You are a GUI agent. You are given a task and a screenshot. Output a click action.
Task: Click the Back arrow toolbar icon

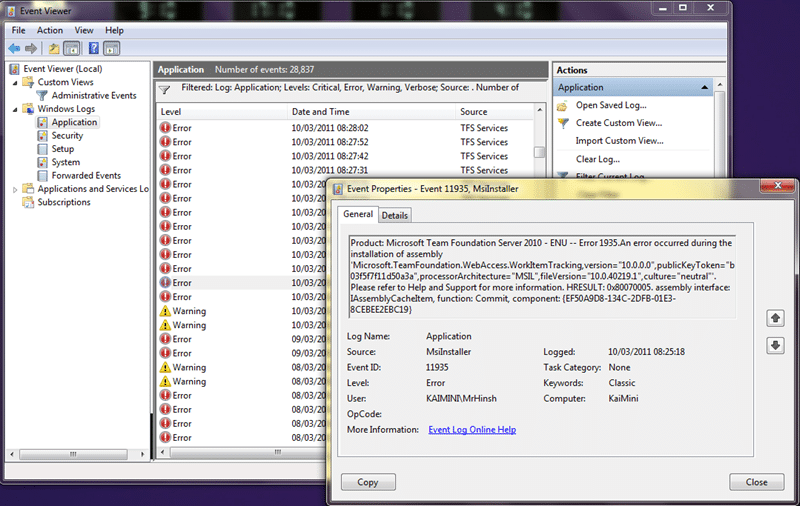pyautogui.click(x=14, y=48)
